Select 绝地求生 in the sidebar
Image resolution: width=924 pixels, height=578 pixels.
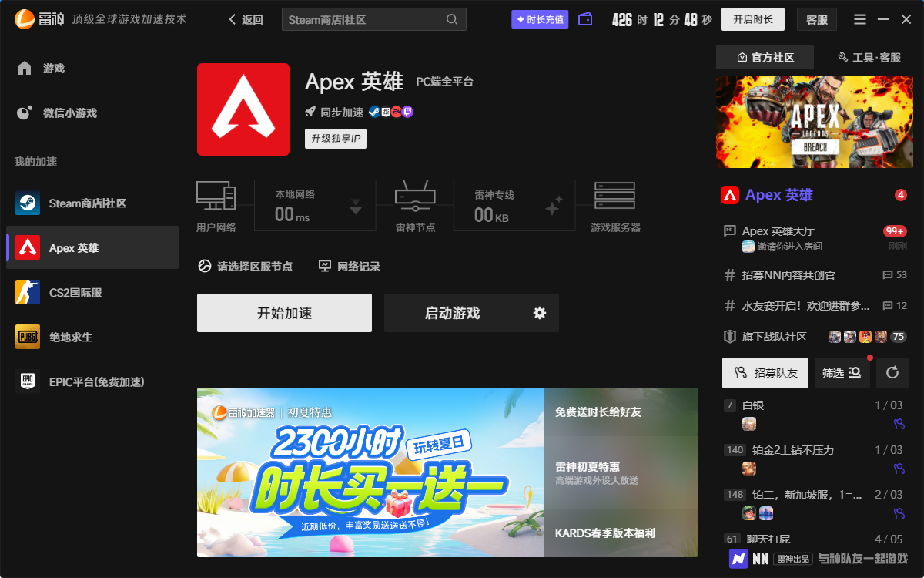pyautogui.click(x=92, y=337)
